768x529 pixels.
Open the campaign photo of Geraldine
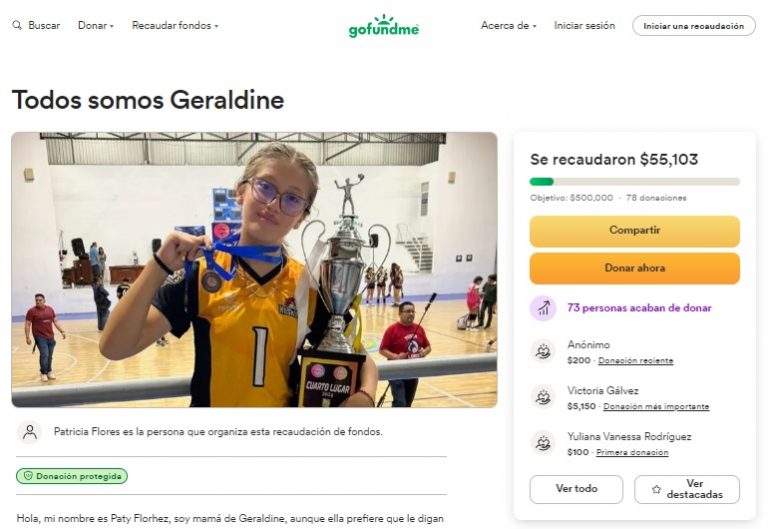tap(254, 269)
